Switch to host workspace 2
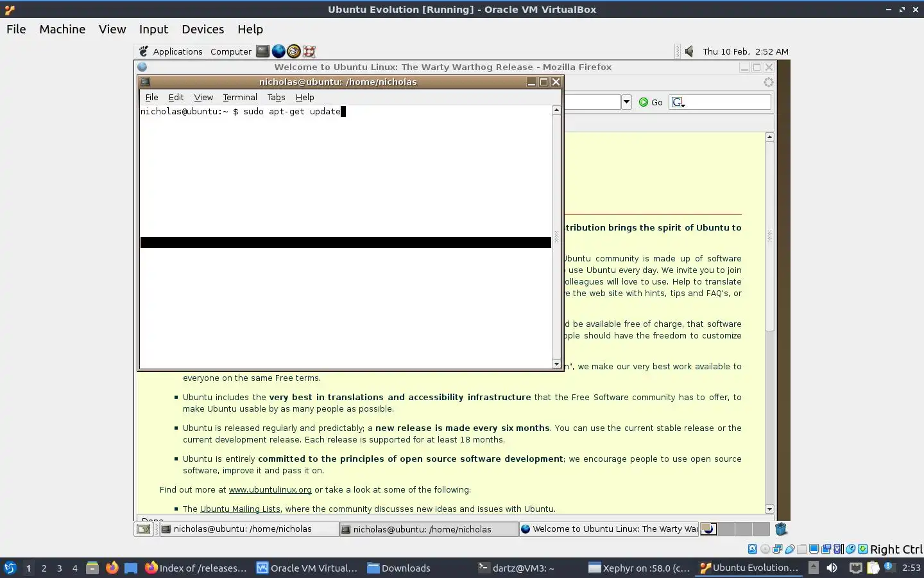The height and width of the screenshot is (578, 924). 44,568
